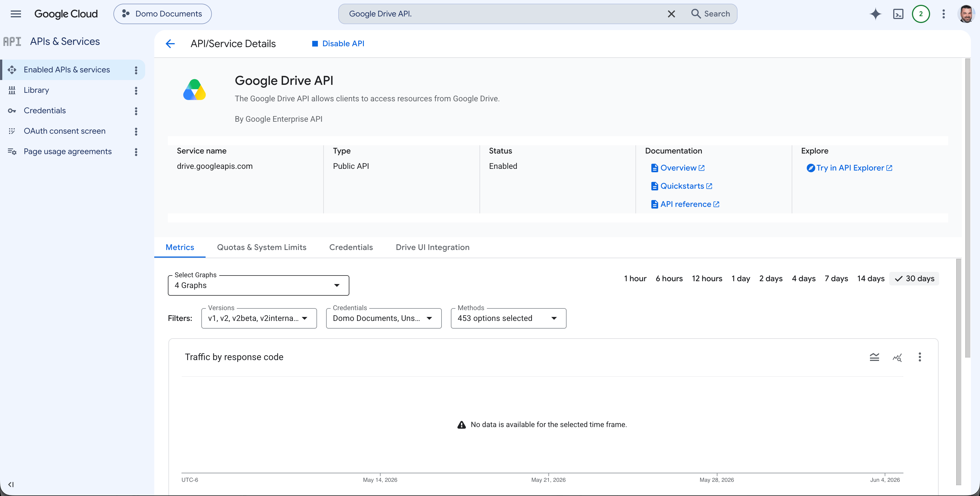Image resolution: width=980 pixels, height=496 pixels.
Task: Activate Cloud Shell terminal icon
Action: point(898,14)
